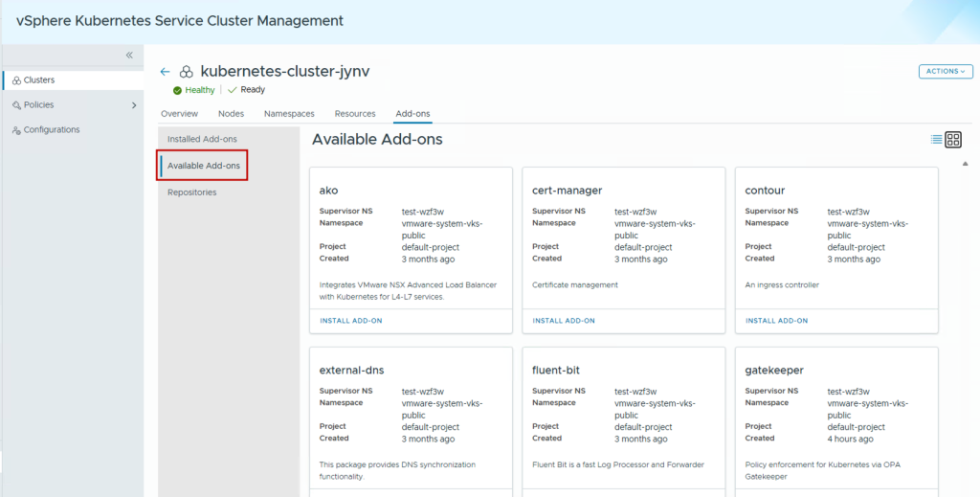Collapse the left navigation sidebar
Image resolution: width=980 pixels, height=497 pixels.
(129, 55)
